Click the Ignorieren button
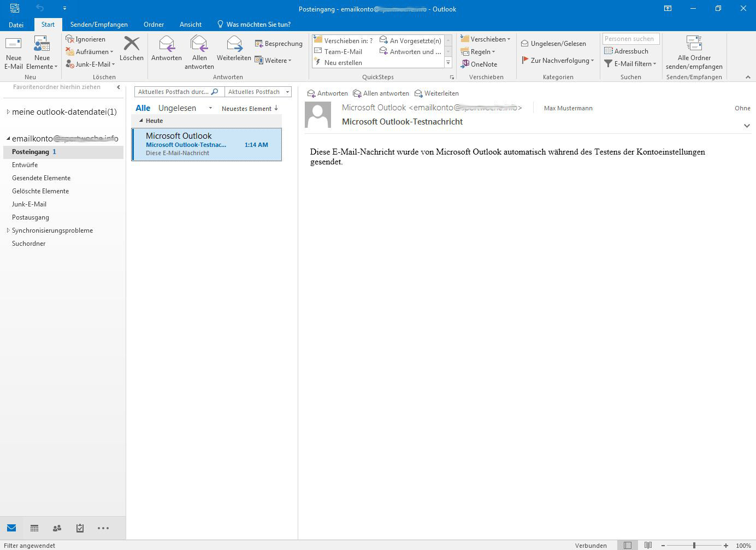This screenshot has width=756, height=550. [x=86, y=39]
